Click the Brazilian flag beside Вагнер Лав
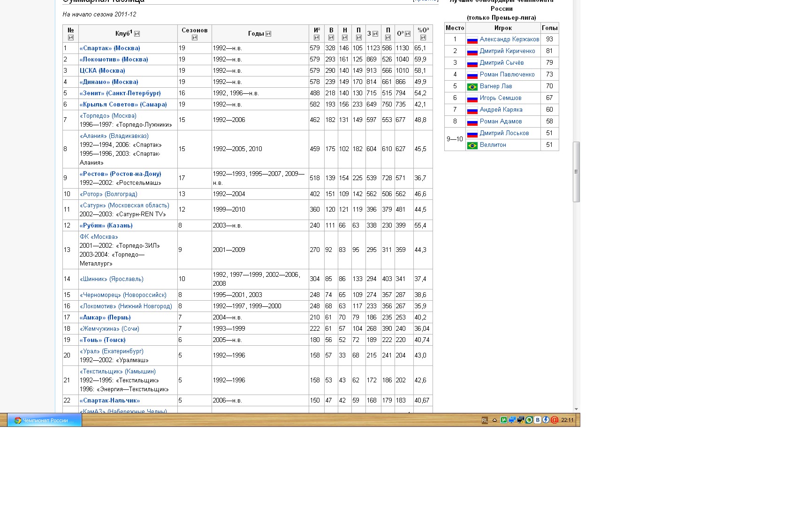Viewport: 798px width, 532px height. tap(472, 87)
